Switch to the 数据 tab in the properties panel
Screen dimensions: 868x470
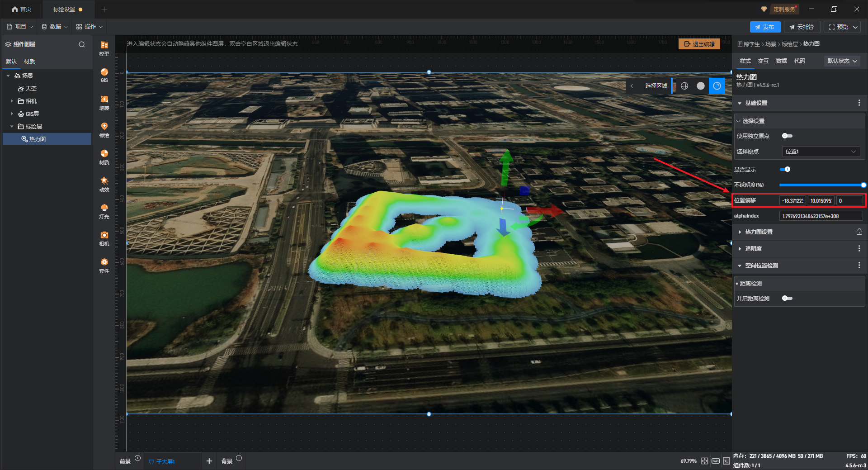tap(781, 61)
